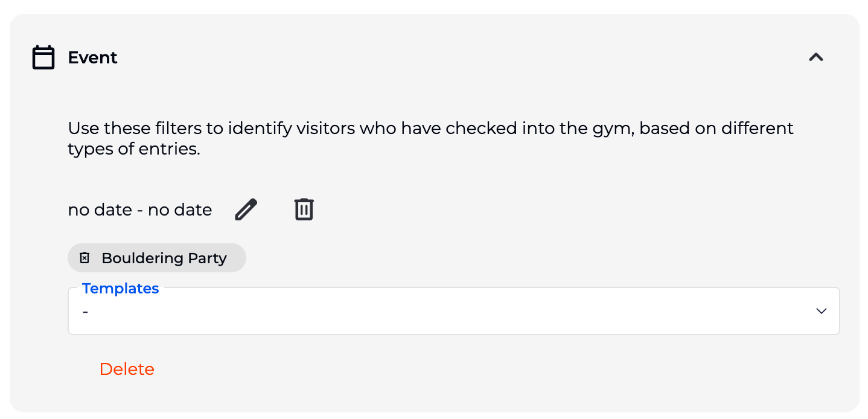Collapse the Event section with chevron

point(816,57)
